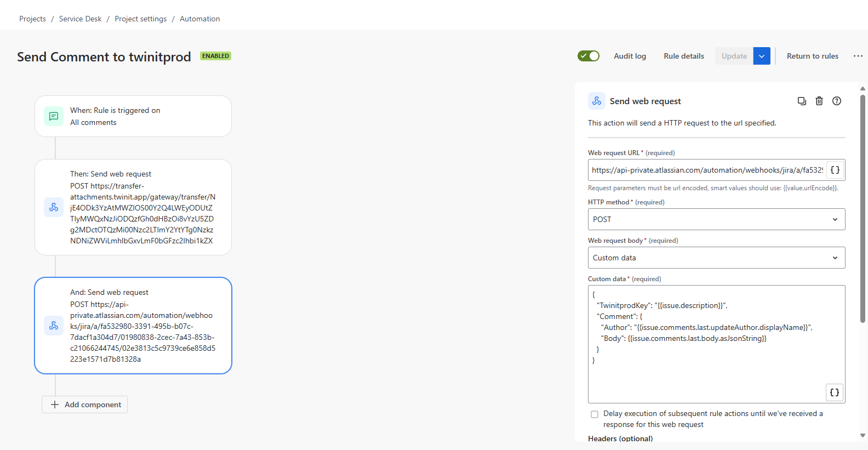Viewport: 868px width, 450px height.
Task: Select the And: Send web request card
Action: coord(133,326)
